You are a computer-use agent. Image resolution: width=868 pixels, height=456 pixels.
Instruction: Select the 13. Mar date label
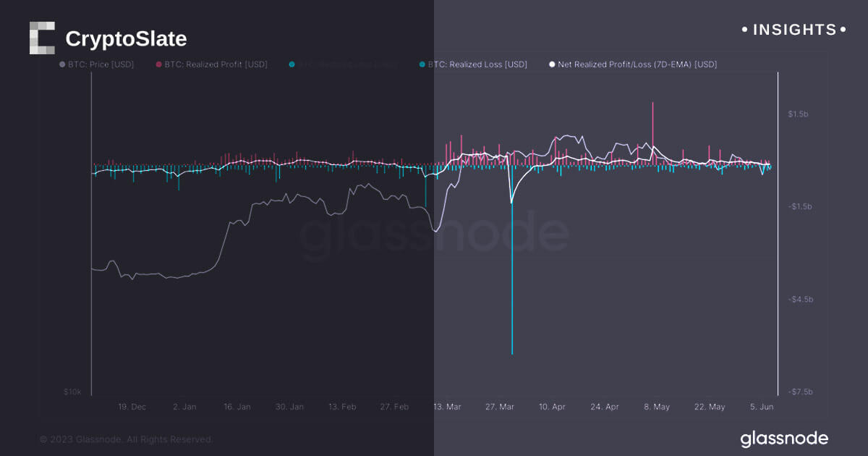tap(446, 407)
